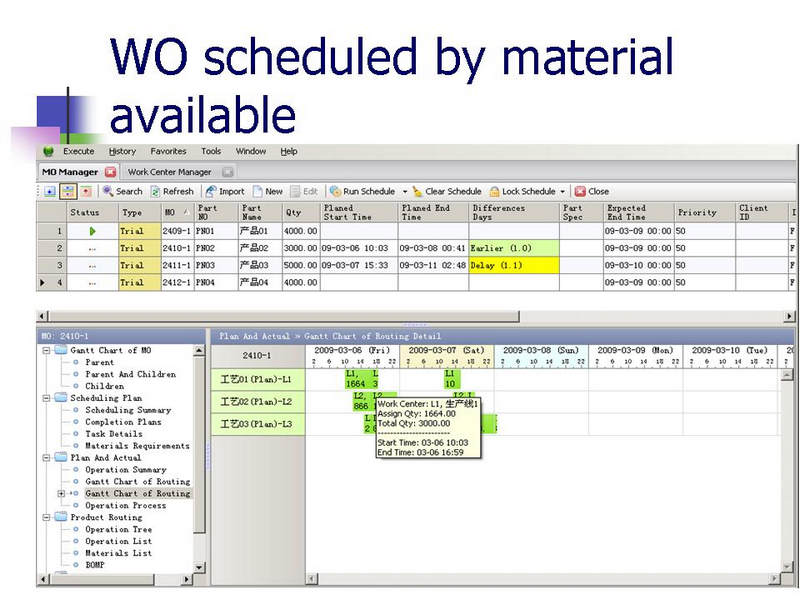The width and height of the screenshot is (800, 600).
Task: Open the Window menu
Action: [251, 152]
